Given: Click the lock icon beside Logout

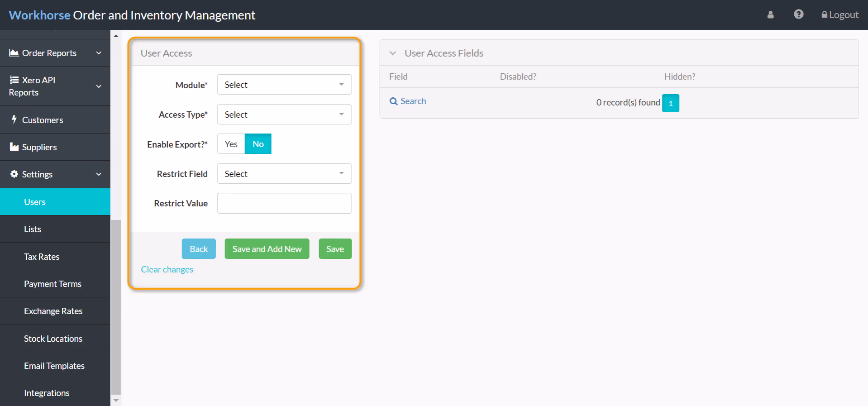Looking at the screenshot, I should coord(824,14).
